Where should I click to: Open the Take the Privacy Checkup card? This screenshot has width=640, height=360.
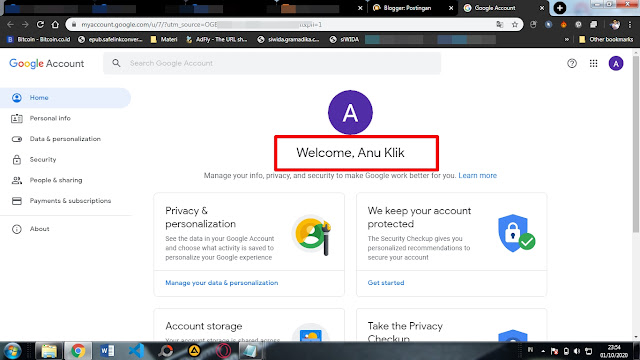405,332
